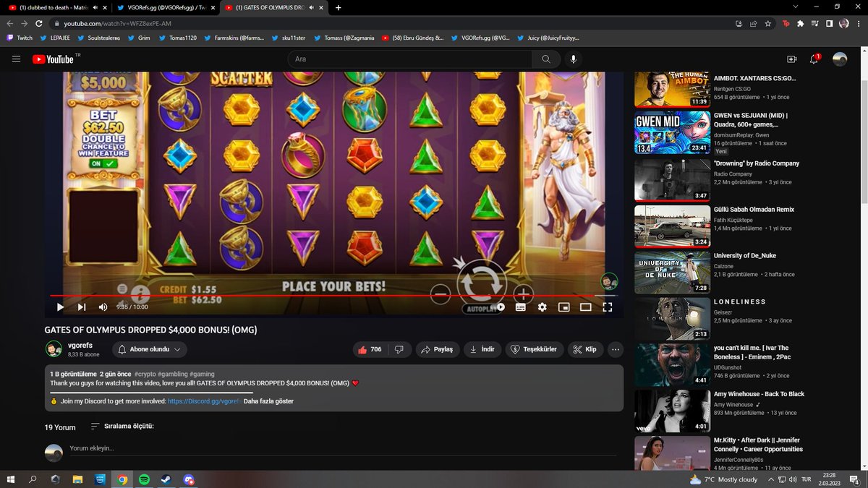Open the GWEN vs SEJUANI video thumbnail

[673, 132]
